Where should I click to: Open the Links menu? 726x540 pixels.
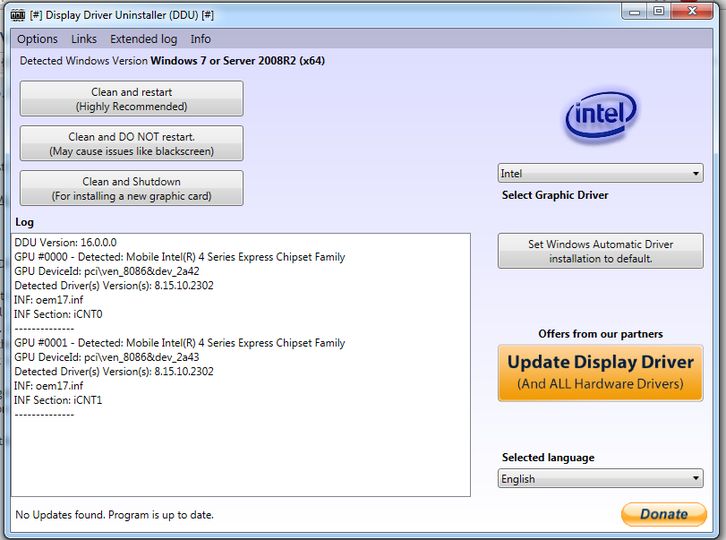click(x=84, y=39)
